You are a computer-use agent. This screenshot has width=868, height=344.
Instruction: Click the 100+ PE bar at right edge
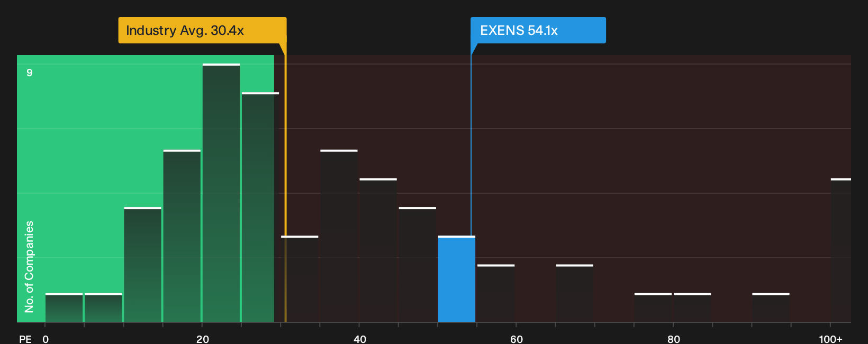pyautogui.click(x=841, y=250)
